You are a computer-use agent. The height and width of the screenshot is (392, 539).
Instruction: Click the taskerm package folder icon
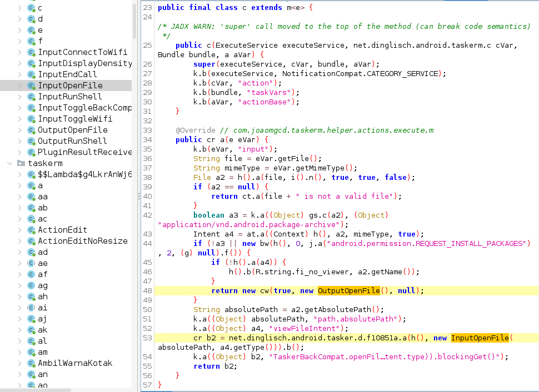click(21, 163)
